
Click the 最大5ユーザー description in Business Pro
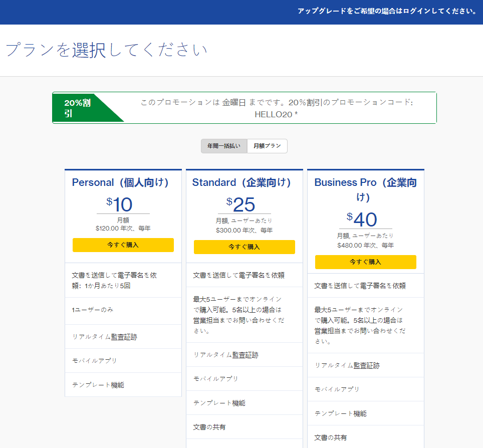360,325
